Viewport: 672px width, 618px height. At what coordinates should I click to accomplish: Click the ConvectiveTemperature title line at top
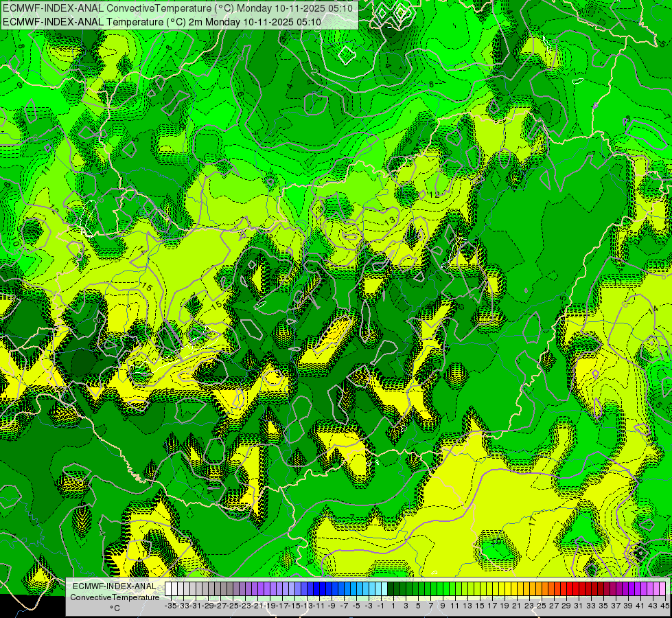(x=178, y=8)
